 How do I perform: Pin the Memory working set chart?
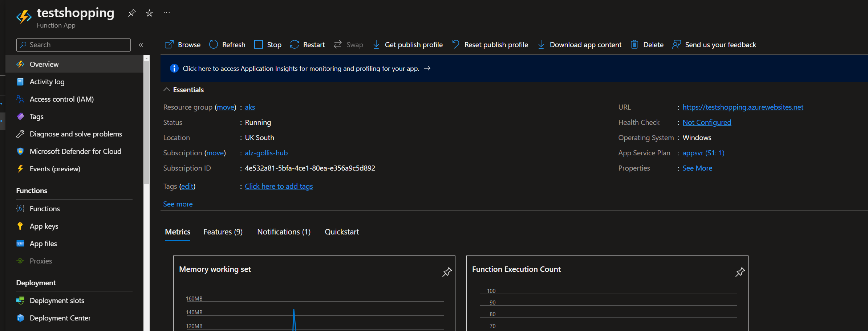[x=447, y=272]
